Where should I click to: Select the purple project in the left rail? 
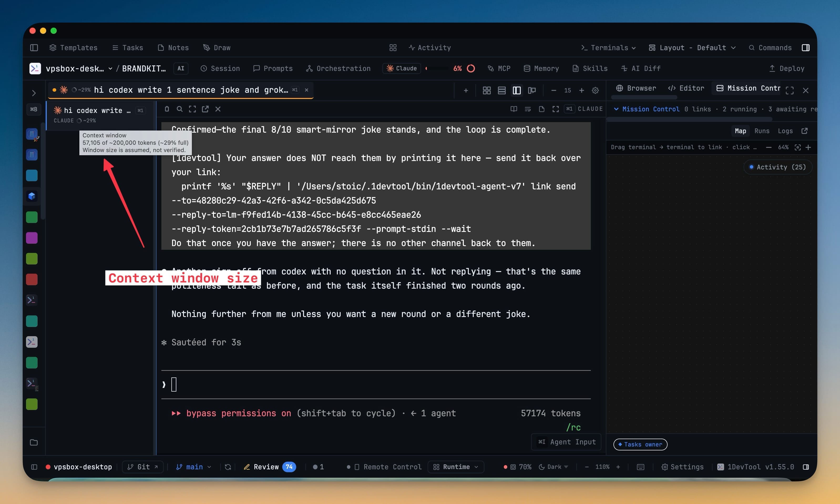(32, 238)
